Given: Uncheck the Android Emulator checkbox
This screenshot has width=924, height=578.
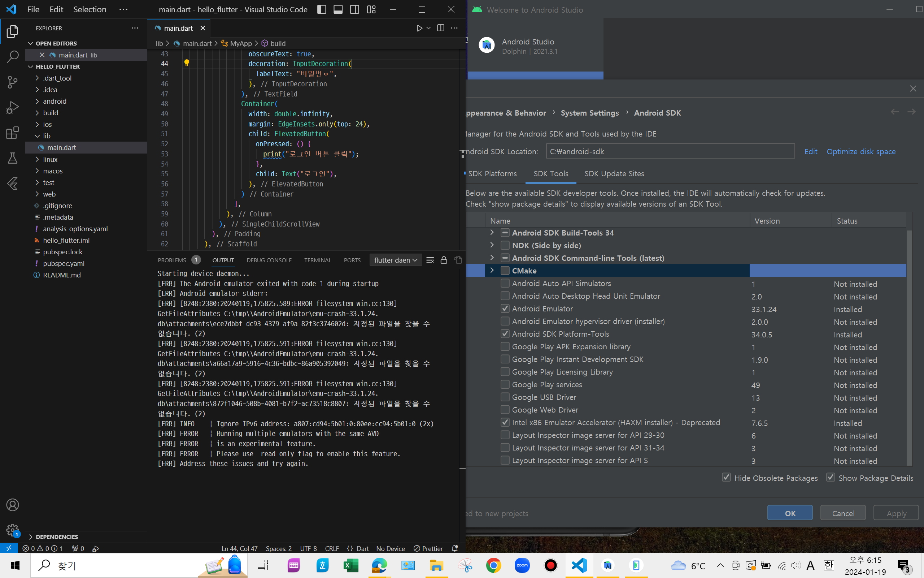Looking at the screenshot, I should coord(505,309).
